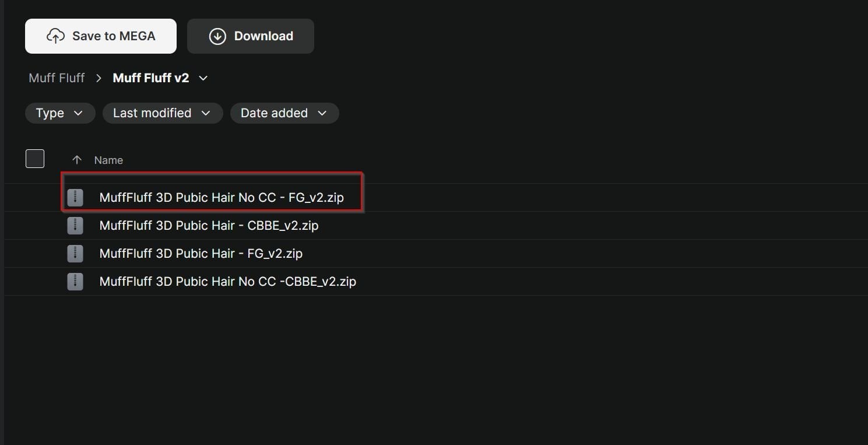Open the Last modified filter dropdown
Image resolution: width=868 pixels, height=445 pixels.
[163, 113]
